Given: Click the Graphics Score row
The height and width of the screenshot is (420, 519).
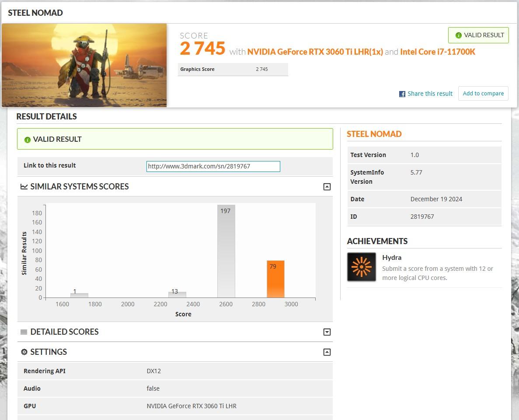Looking at the screenshot, I should 233,69.
